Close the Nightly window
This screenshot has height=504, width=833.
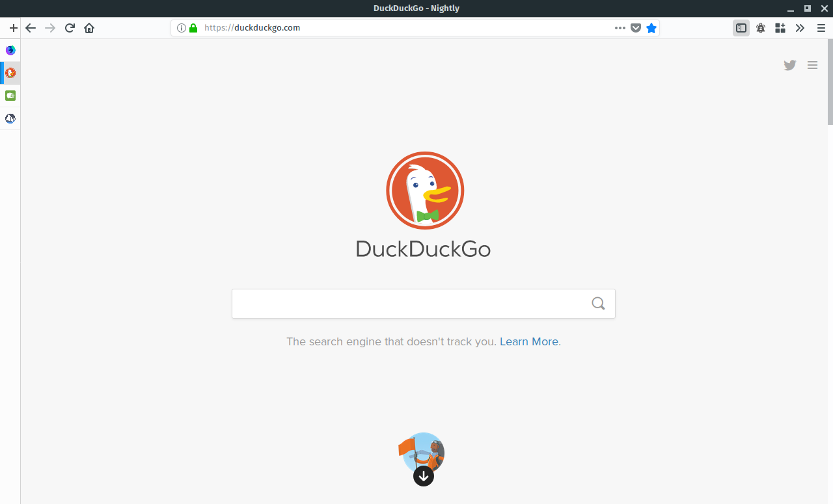point(824,8)
